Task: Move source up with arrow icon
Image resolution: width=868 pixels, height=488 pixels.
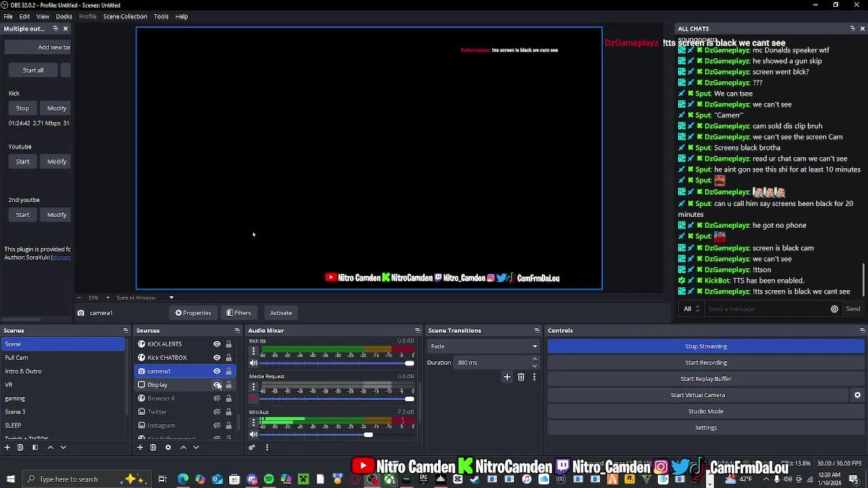Action: pos(183,447)
